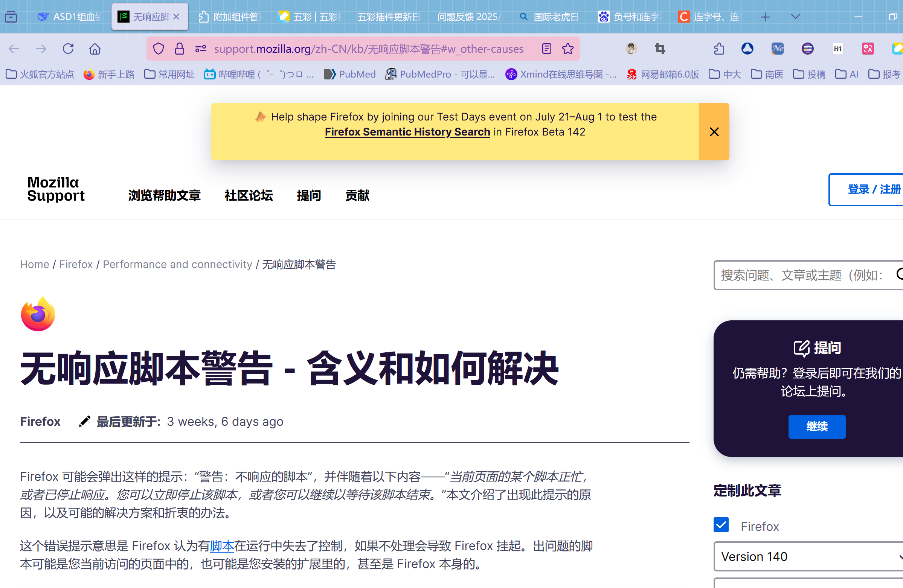Go to Home breadcrumb link
Screen dimensions: 903x588
pos(35,264)
